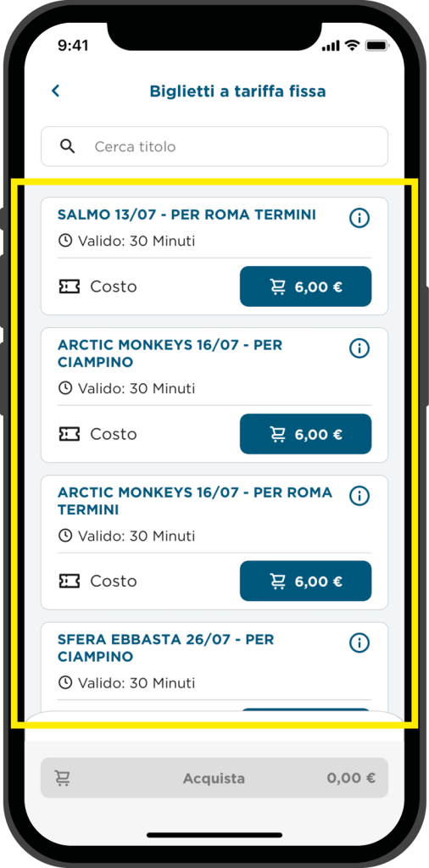Click clock icon in Salmo ticket card
Viewport: 429px width, 868px height.
(65, 241)
